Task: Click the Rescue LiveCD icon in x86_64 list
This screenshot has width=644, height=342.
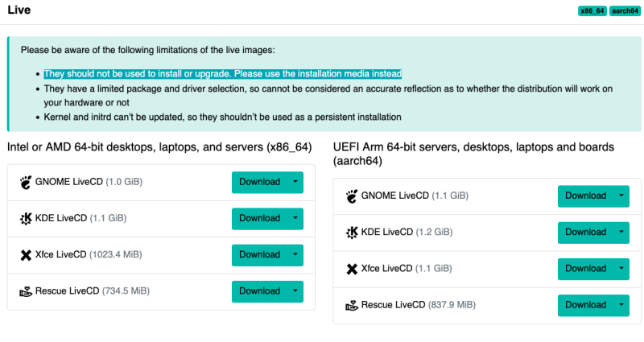Action: (25, 291)
